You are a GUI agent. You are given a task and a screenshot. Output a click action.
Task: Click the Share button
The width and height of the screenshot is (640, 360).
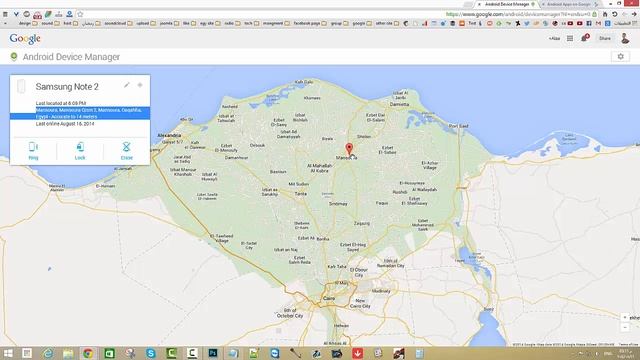605,38
